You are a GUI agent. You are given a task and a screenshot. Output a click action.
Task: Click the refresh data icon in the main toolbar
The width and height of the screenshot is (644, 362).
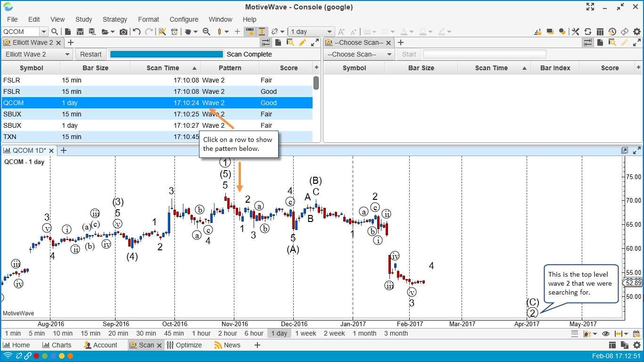pos(587,32)
